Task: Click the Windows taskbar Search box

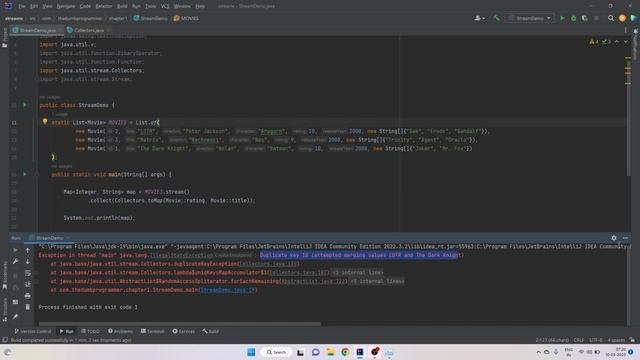Action: (x=276, y=352)
